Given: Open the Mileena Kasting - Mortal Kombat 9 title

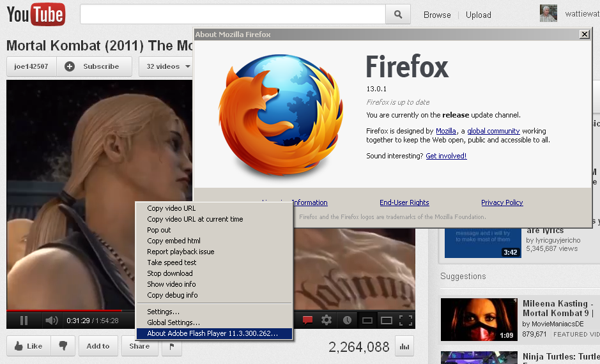Looking at the screenshot, I should pos(558,308).
